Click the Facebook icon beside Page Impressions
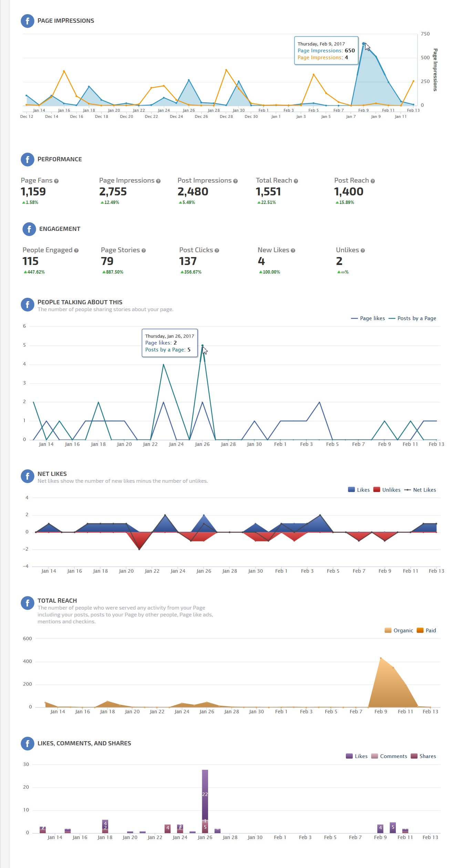This screenshot has width=453, height=868. [28, 21]
